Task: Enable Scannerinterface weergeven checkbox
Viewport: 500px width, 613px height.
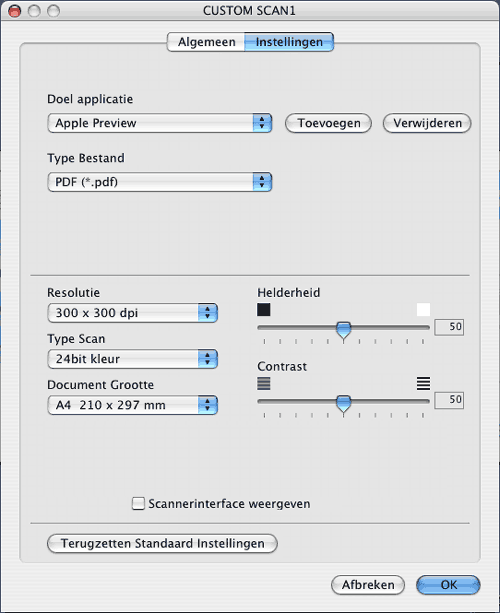Action: point(138,504)
